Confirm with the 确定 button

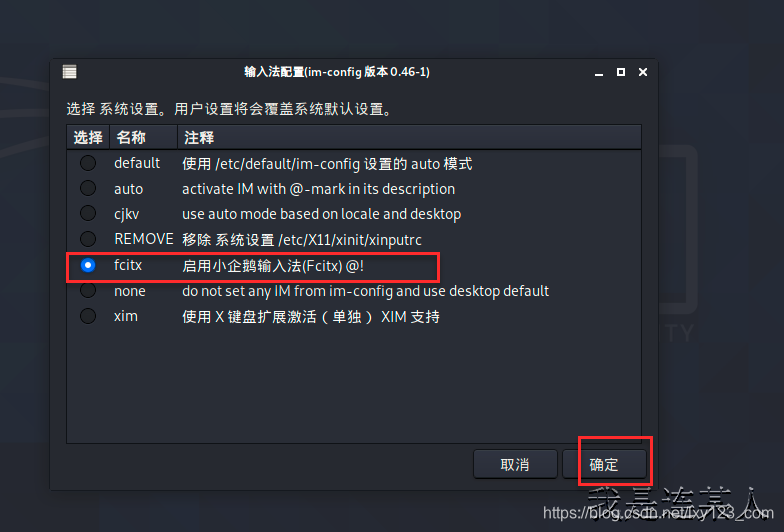tap(604, 464)
